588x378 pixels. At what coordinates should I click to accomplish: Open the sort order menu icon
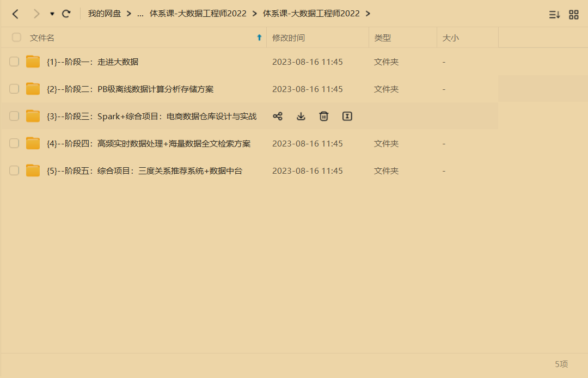pos(554,15)
